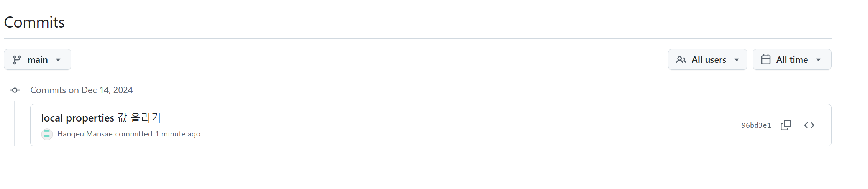
Task: Click the "Commits on Dec 14, 2024" date heading
Action: (81, 90)
